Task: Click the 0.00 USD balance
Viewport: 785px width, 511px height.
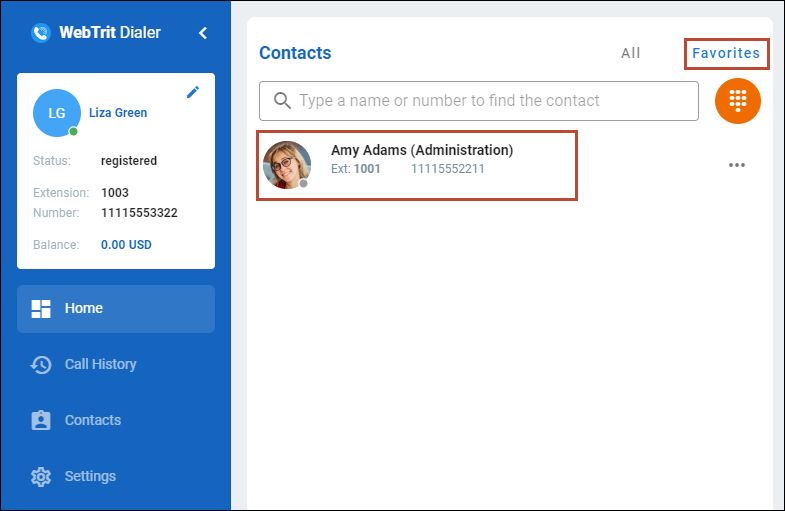Action: [x=126, y=245]
